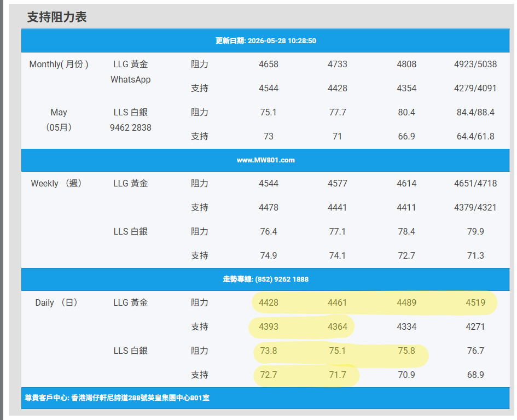517x420 pixels.
Task: Click daily gold resistance value 4428
Action: pyautogui.click(x=269, y=302)
